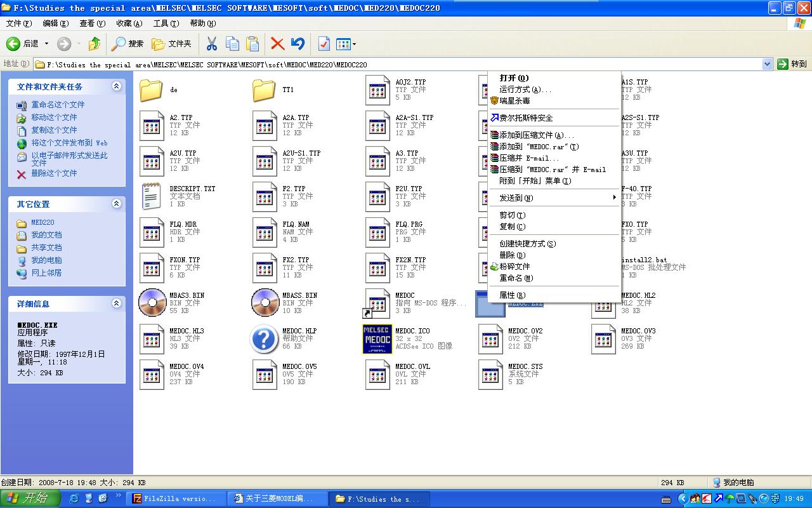Select the MBAS3.BIN disc icon
This screenshot has width=812, height=508.
(x=152, y=303)
